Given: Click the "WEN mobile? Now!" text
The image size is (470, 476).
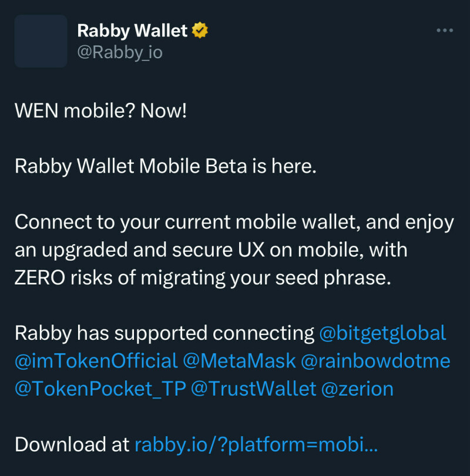Looking at the screenshot, I should [x=100, y=110].
